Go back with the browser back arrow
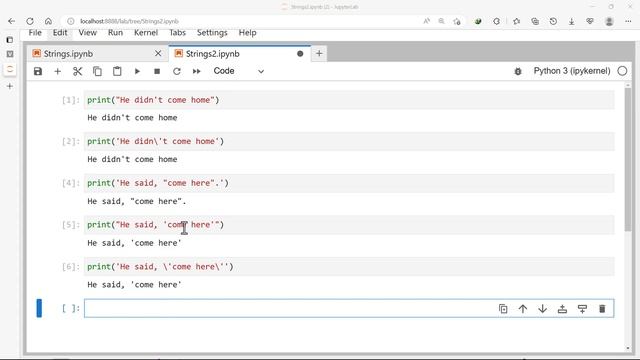The image size is (640, 360). [x=11, y=21]
